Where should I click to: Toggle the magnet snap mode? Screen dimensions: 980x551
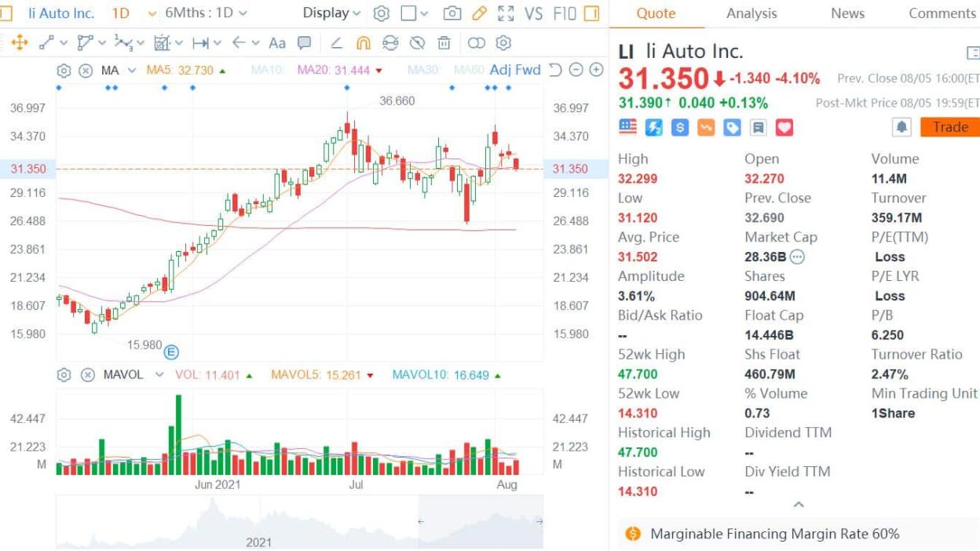[363, 43]
